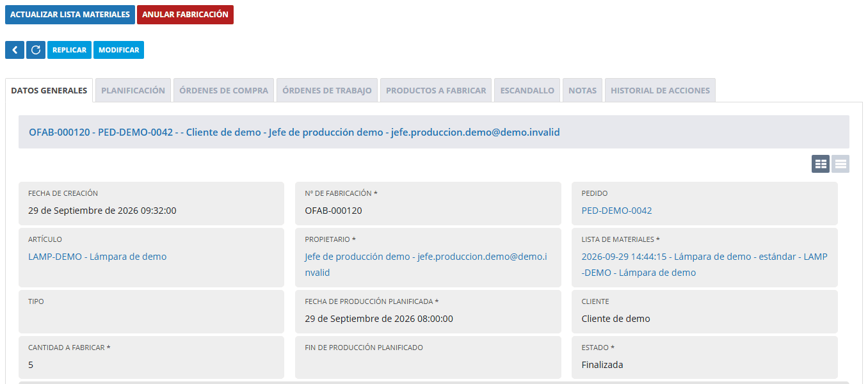Click planned production date 08:00:00 value
868x384 pixels.
[379, 319]
